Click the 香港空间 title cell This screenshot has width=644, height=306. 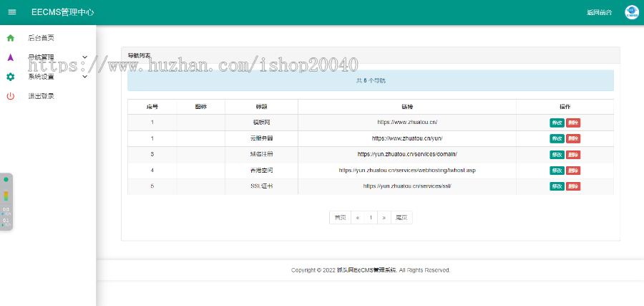coord(262,170)
